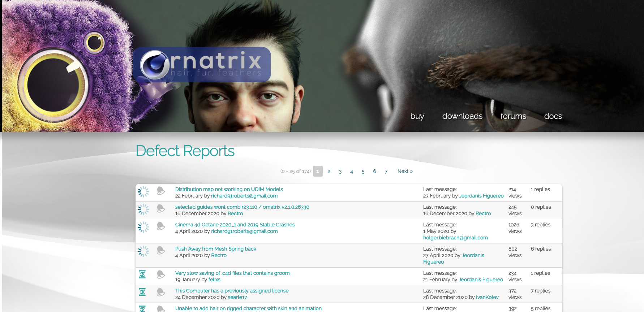The image size is (644, 312).
Task: Click hourglass icon for Very slow saving thread
Action: pos(142,274)
